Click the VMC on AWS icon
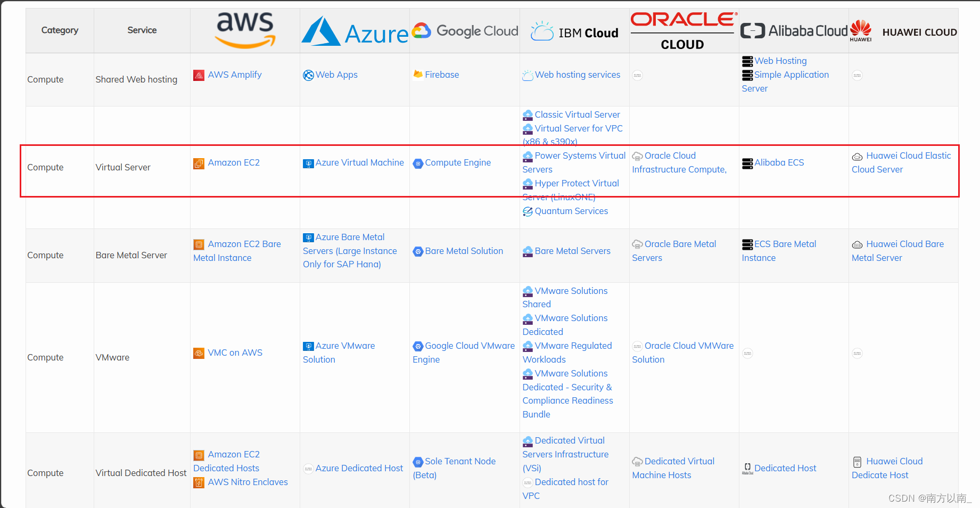Screen dimensions: 980x508 coord(199,353)
